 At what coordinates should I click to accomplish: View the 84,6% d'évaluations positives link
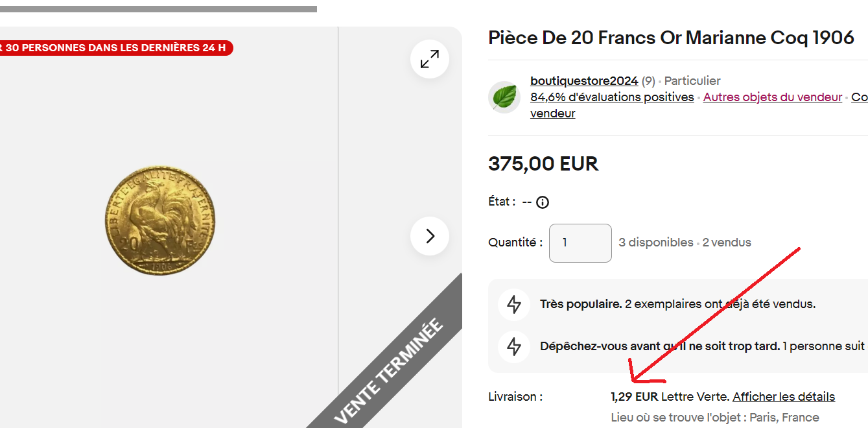[612, 97]
